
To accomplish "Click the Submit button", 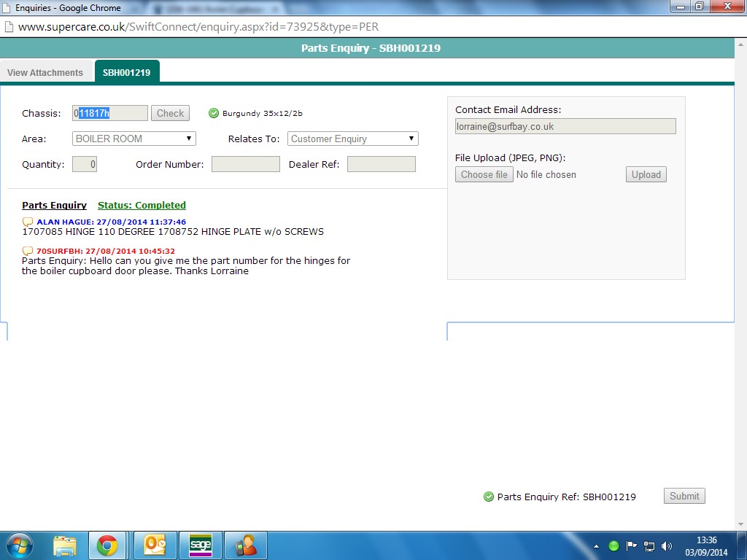I will [x=684, y=496].
